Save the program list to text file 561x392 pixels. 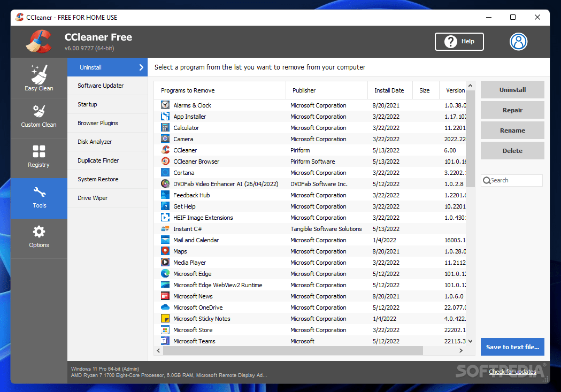tap(512, 347)
